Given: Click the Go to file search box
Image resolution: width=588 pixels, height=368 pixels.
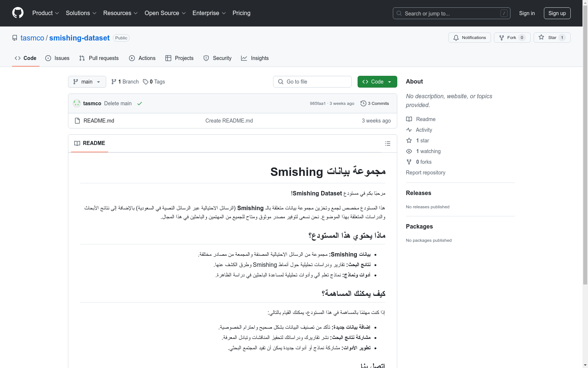Looking at the screenshot, I should 312,82.
